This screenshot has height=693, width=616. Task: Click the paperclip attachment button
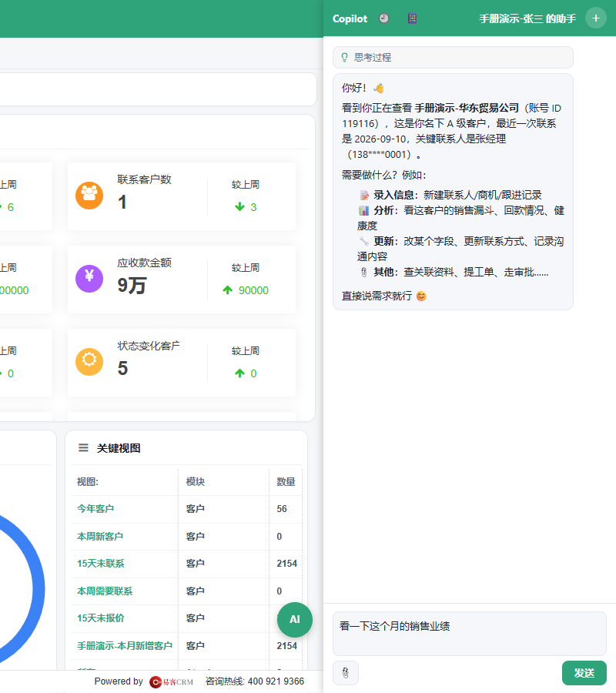click(346, 673)
